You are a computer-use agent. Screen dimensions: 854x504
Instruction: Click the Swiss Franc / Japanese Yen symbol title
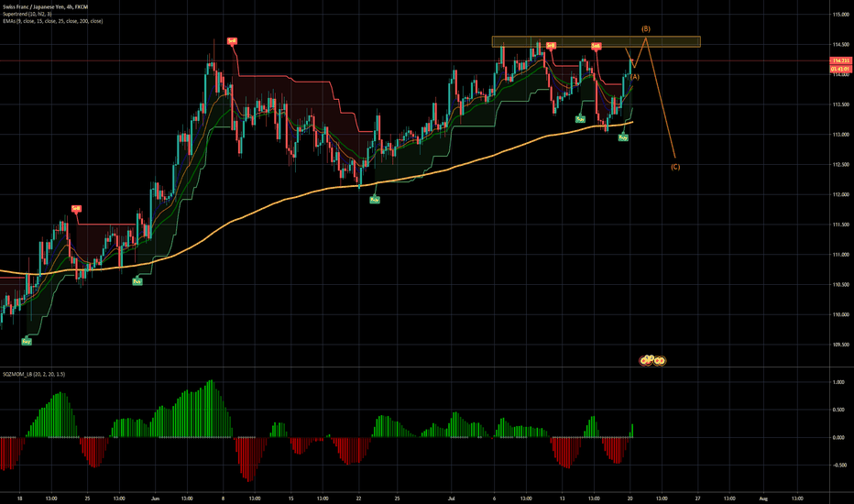(x=45, y=7)
